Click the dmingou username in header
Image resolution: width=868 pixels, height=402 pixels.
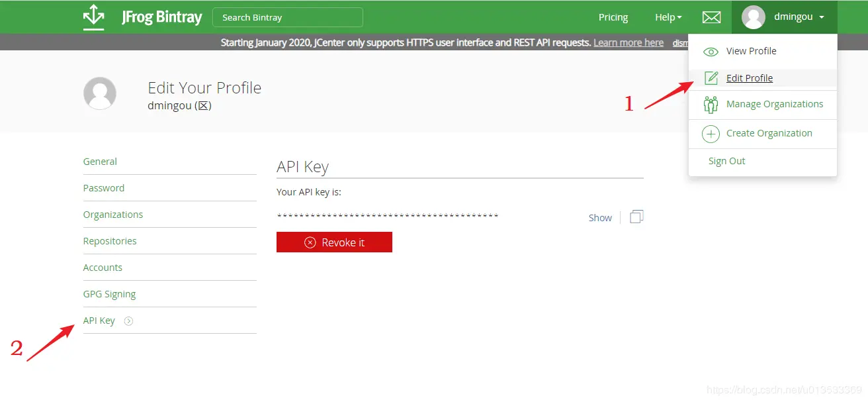coord(793,17)
